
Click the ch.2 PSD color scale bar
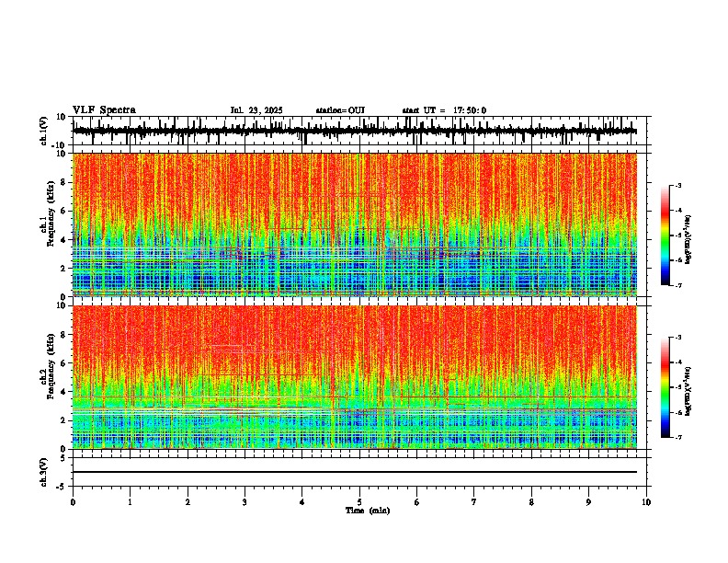click(x=665, y=387)
